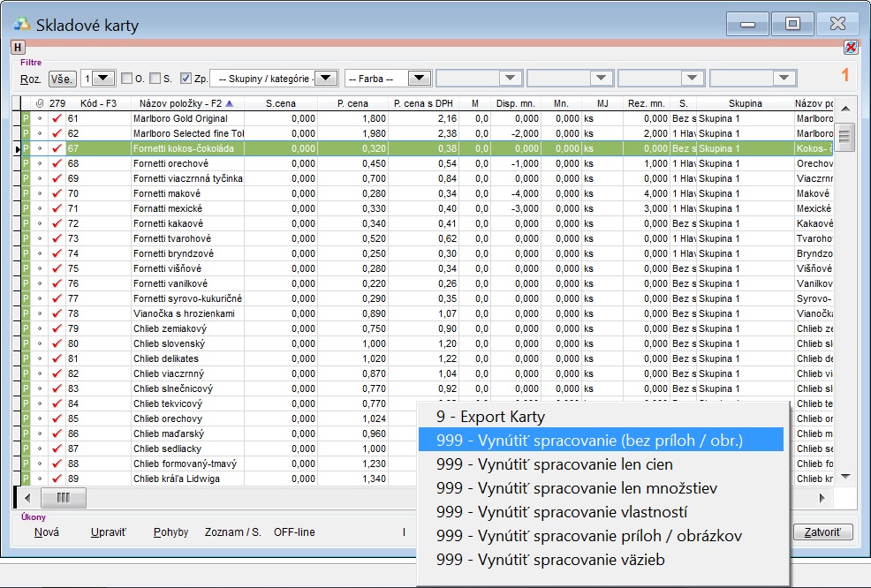
Task: Click the paperclip attachment column header icon
Action: (x=39, y=104)
